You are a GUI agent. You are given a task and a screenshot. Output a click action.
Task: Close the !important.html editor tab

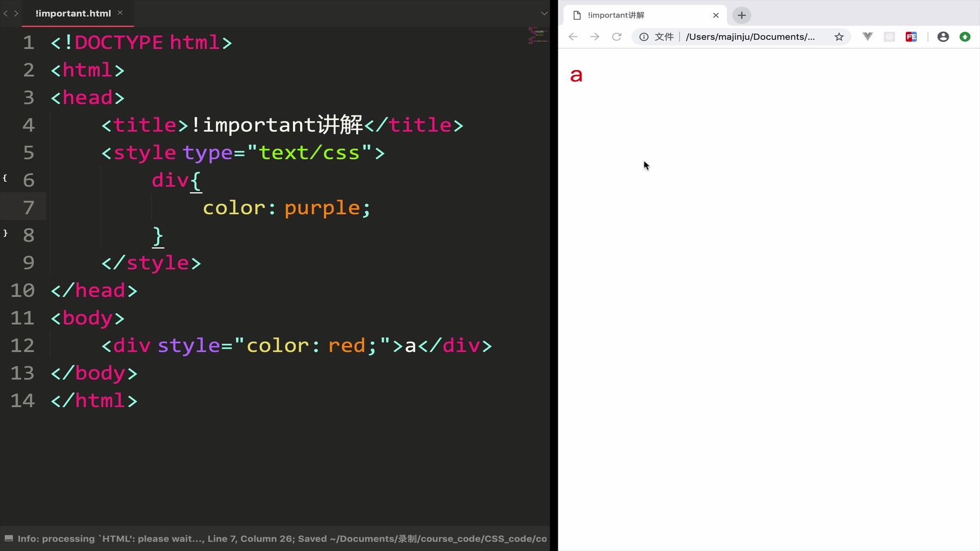(120, 13)
